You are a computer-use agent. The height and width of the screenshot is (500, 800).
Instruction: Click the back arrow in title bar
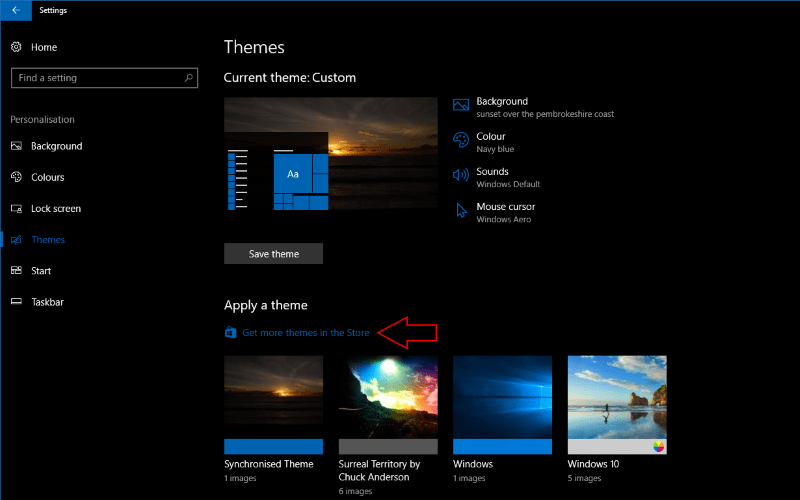coord(16,10)
